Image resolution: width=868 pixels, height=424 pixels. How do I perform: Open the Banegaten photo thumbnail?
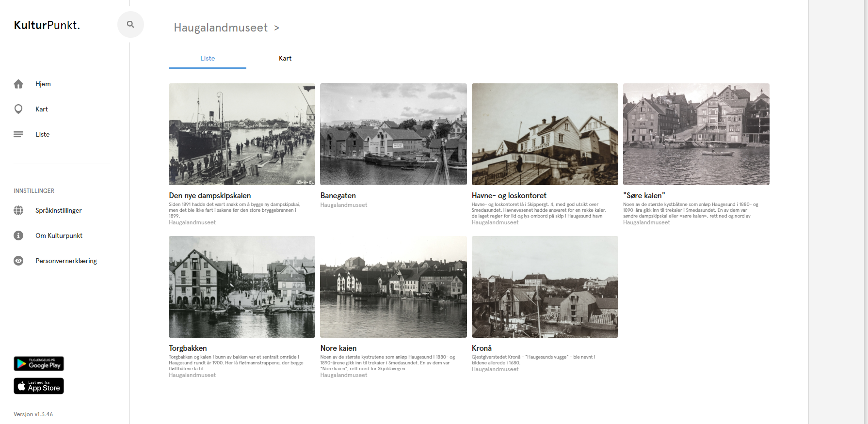click(x=393, y=134)
